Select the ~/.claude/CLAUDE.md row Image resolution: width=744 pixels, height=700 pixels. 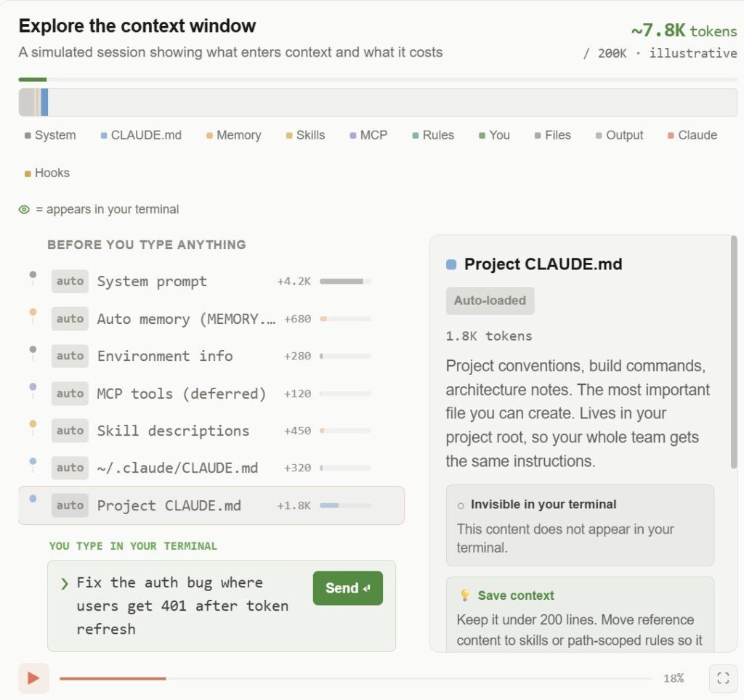pyautogui.click(x=211, y=468)
